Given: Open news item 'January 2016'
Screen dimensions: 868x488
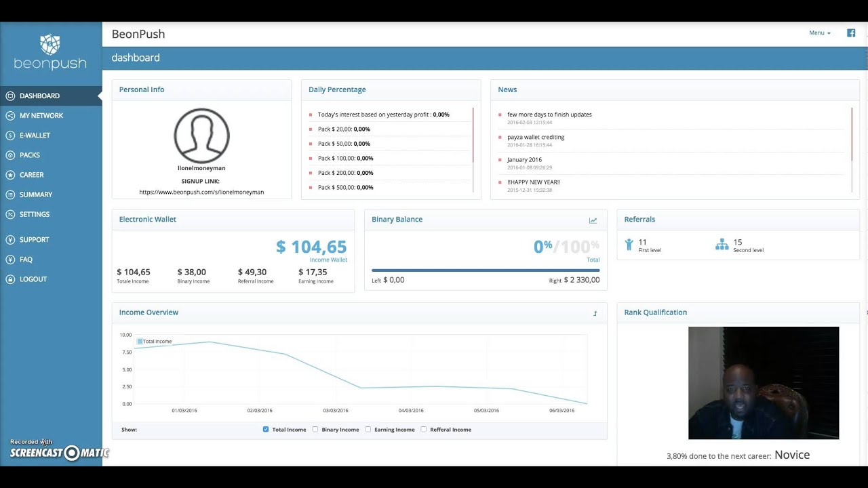Looking at the screenshot, I should pos(525,160).
